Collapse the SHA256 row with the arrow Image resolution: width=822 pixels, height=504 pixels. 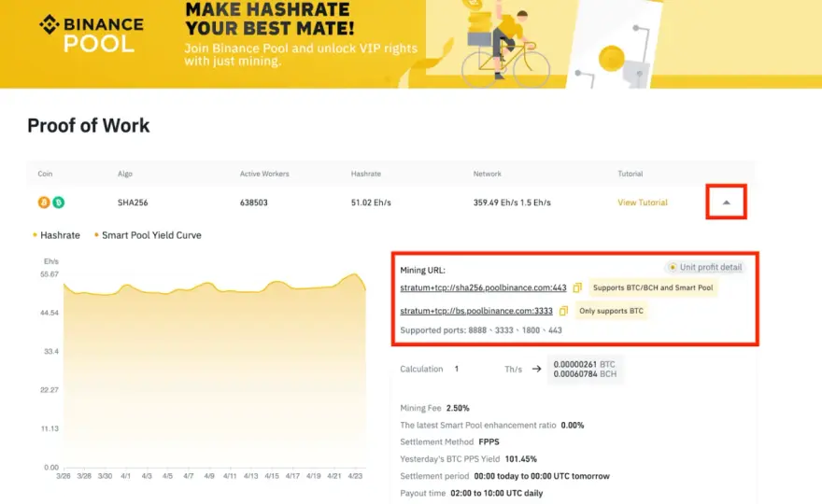pyautogui.click(x=726, y=203)
